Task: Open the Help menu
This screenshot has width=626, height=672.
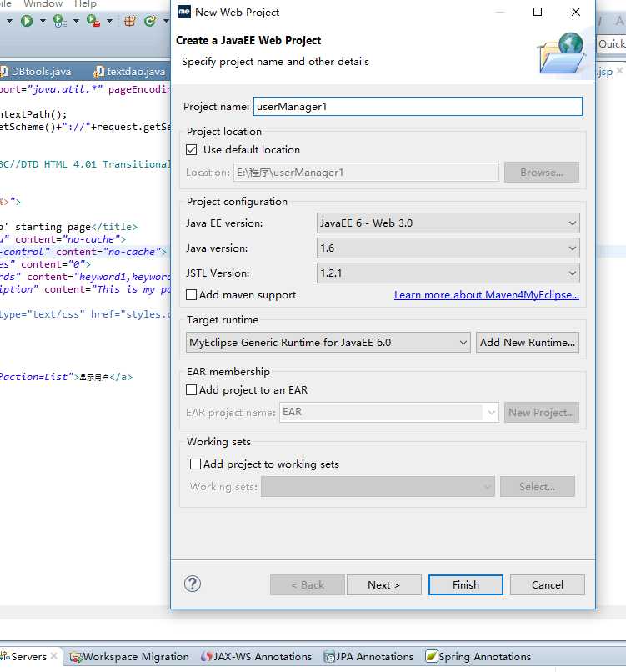Action: coord(85,4)
